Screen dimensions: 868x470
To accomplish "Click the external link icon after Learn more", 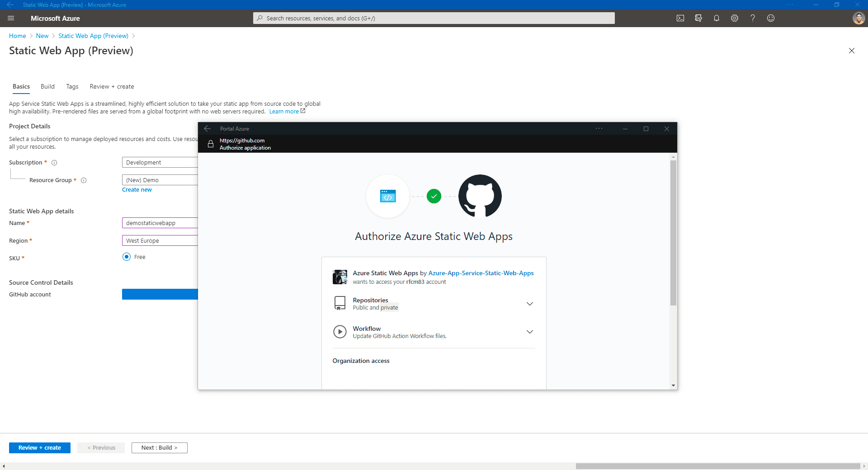I will (303, 111).
